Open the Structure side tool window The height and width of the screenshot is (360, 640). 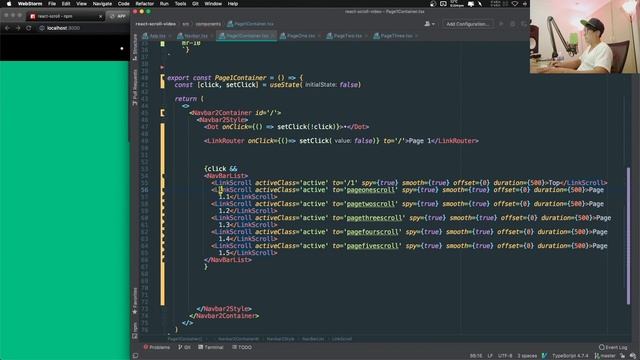click(135, 47)
